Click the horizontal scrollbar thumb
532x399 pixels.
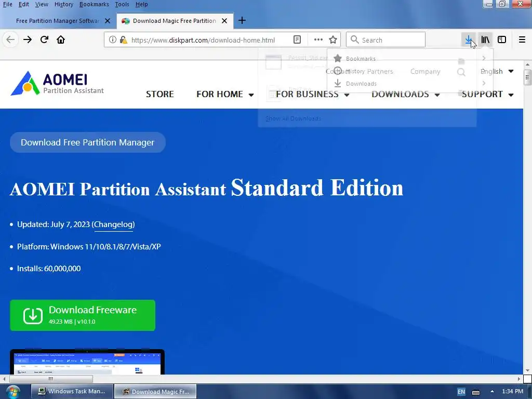51,379
